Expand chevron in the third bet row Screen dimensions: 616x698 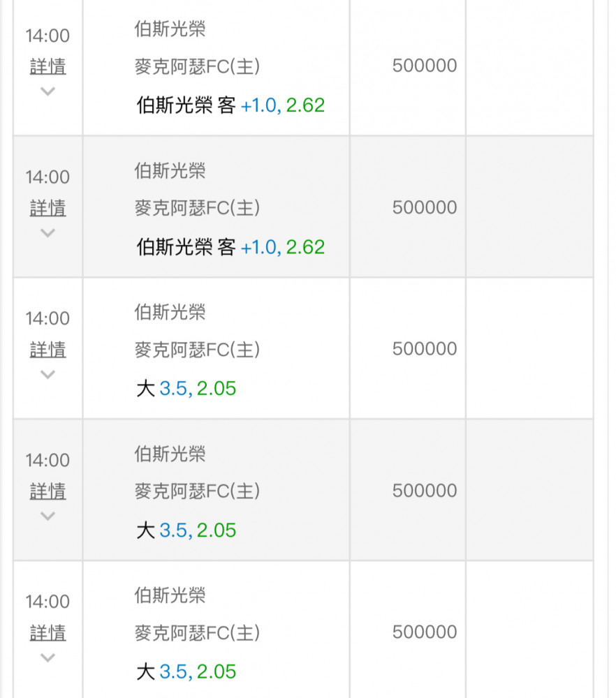coord(47,374)
